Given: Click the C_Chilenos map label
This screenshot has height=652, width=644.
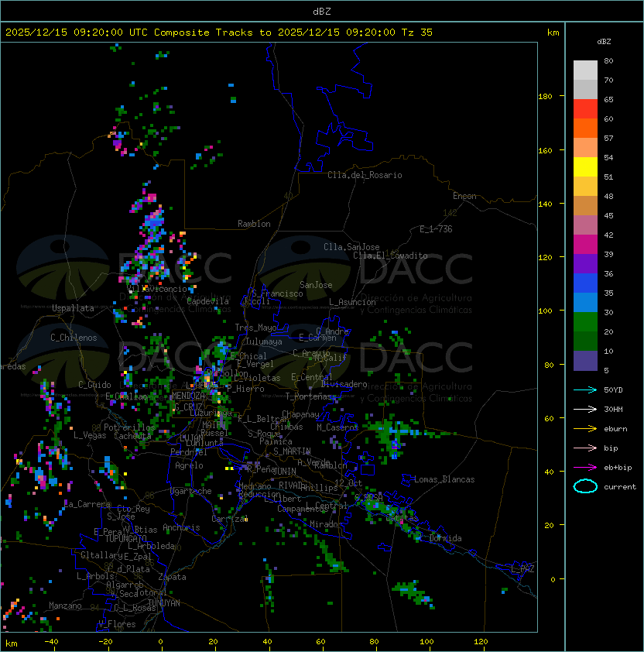Looking at the screenshot, I should point(74,338).
